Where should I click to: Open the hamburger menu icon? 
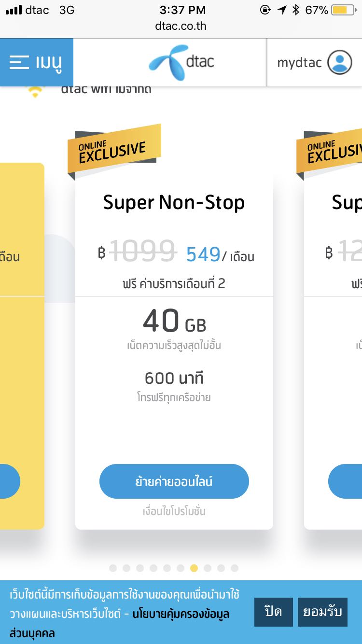pos(19,62)
